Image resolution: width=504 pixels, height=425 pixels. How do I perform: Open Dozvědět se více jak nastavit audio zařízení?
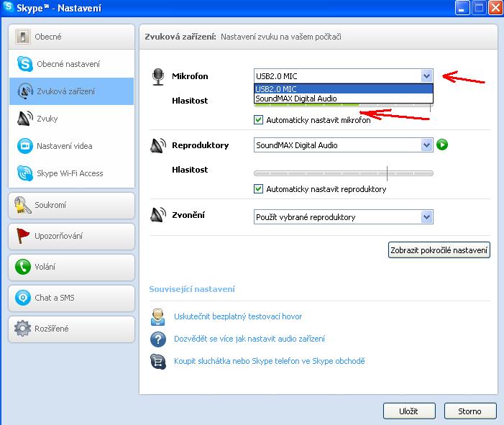pyautogui.click(x=249, y=339)
